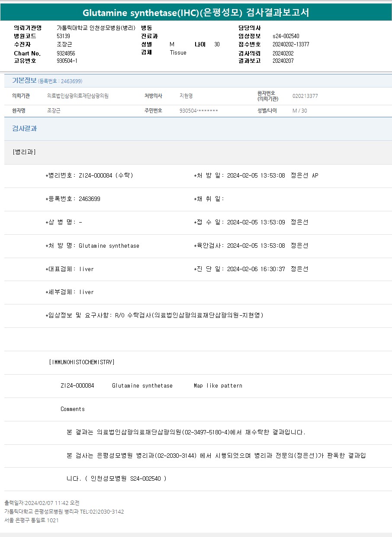Viewport: 392px width, 537px height.
Task: Click the 처방명 Glutamine synthetase entry
Action: [x=109, y=246]
